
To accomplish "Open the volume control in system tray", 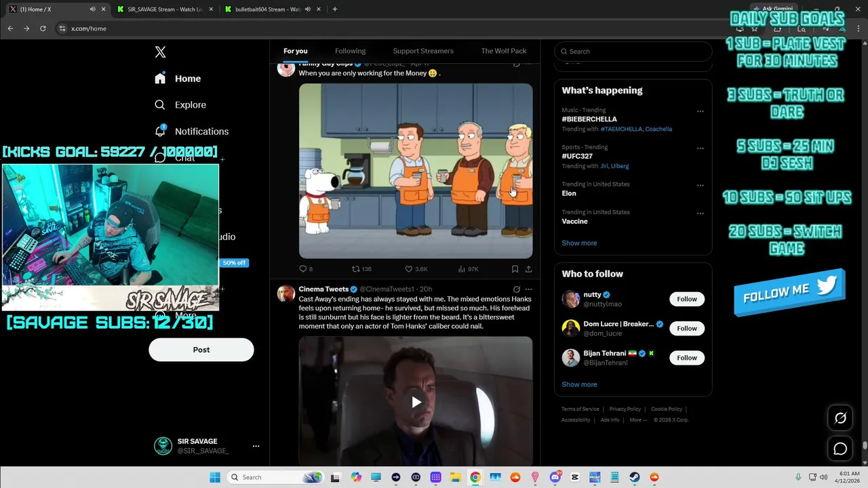I will click(823, 477).
